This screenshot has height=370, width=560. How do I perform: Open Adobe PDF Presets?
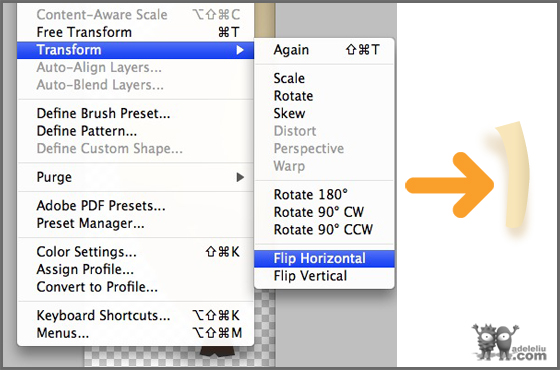[135, 206]
